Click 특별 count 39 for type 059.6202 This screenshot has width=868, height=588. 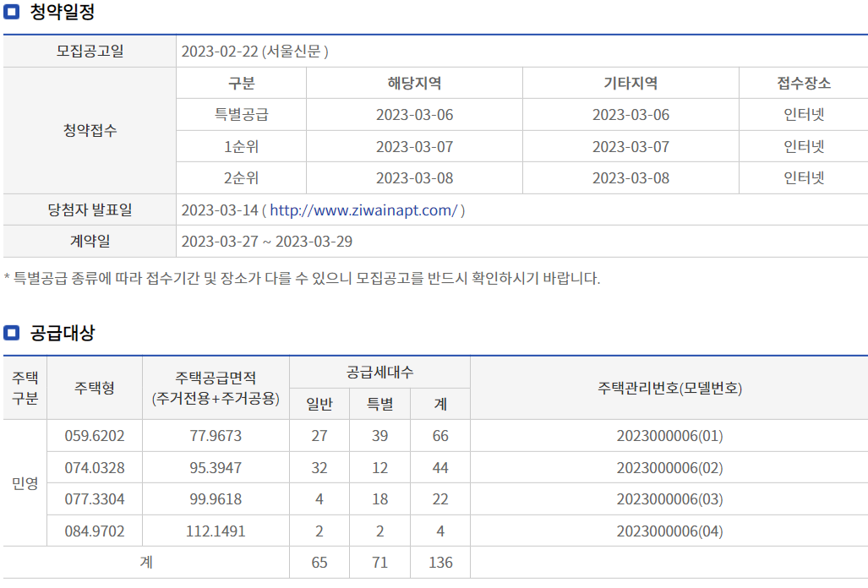379,436
